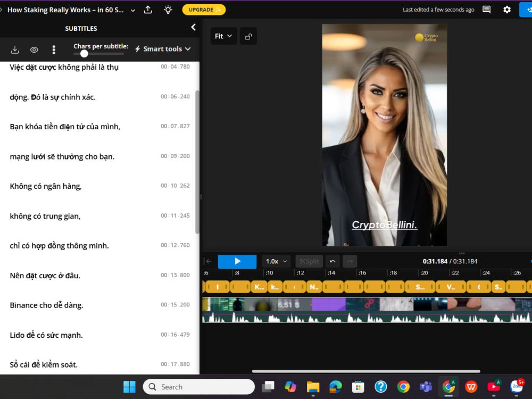Open WPS Office from the taskbar
Image resolution: width=532 pixels, height=399 pixels.
pyautogui.click(x=471, y=387)
